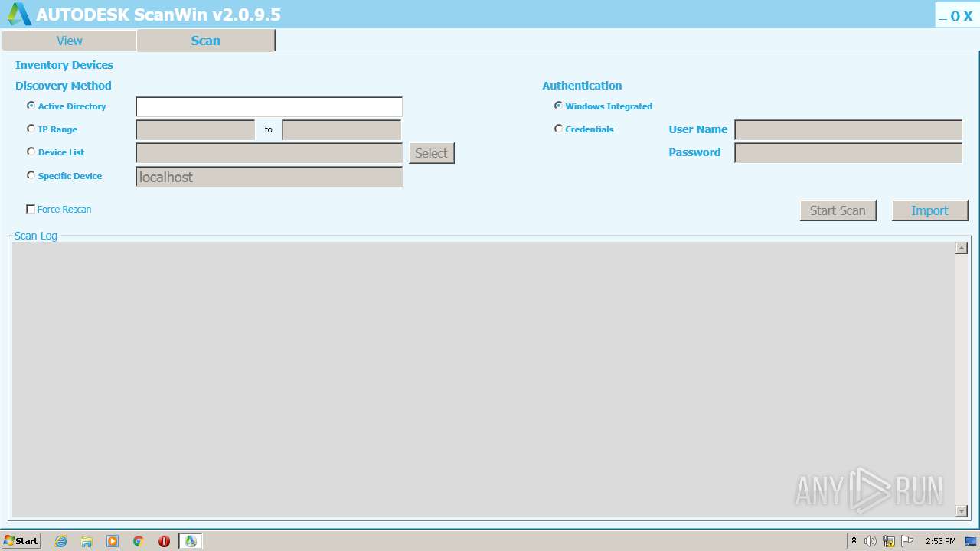Viewport: 980px width, 551px height.
Task: Focus the Active Directory text field
Action: [x=269, y=107]
